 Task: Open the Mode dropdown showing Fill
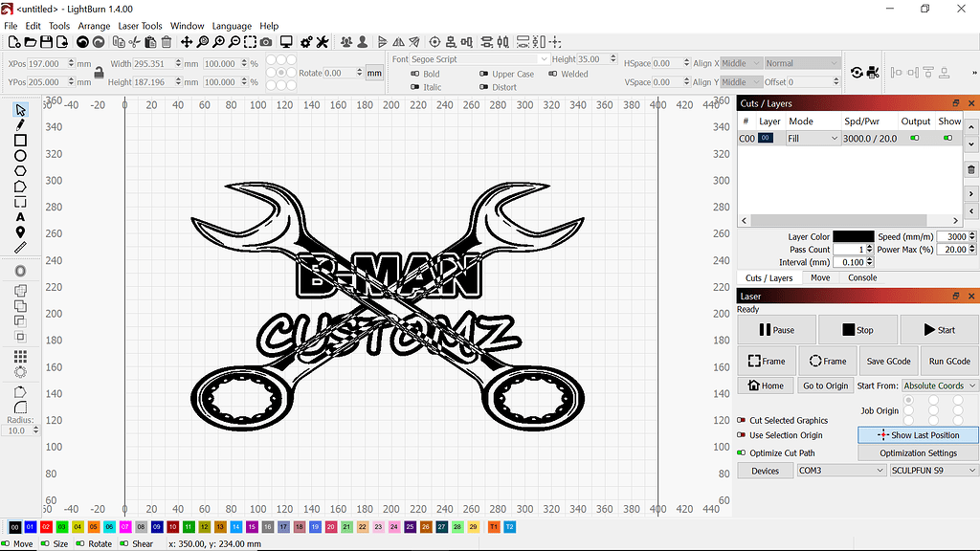tap(812, 138)
